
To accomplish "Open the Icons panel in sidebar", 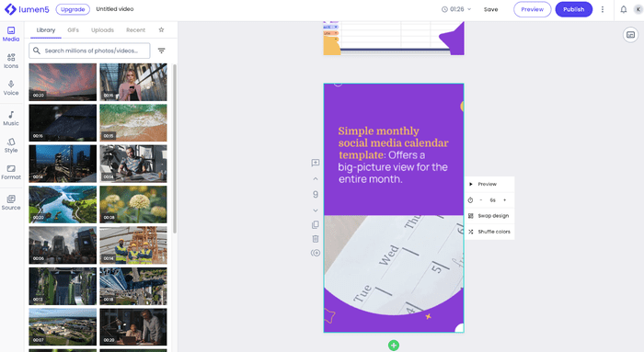I will (x=11, y=61).
